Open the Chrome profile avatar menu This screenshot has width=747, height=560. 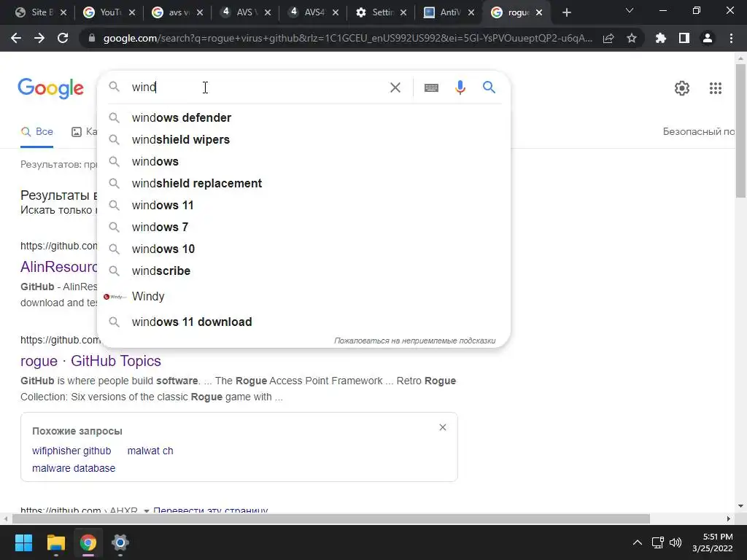pyautogui.click(x=708, y=38)
